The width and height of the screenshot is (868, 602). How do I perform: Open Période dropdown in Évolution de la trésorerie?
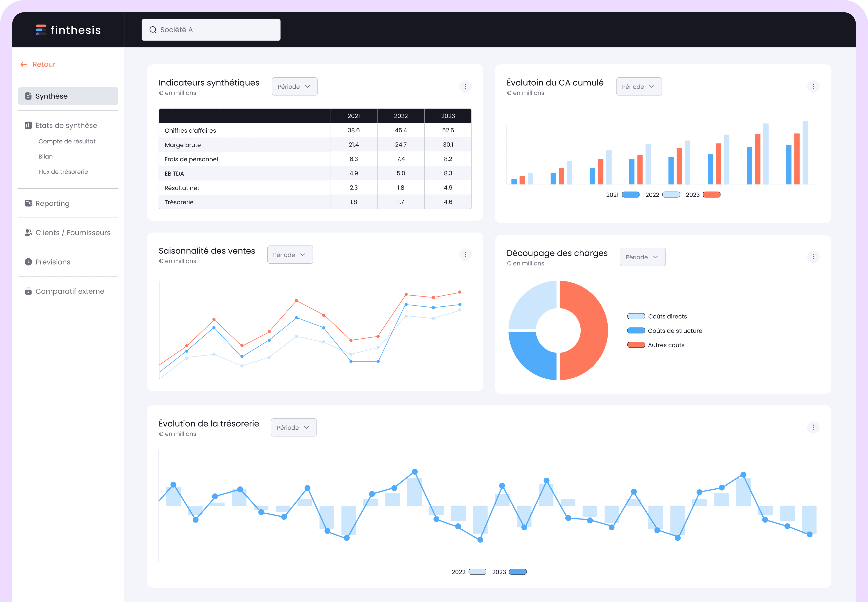(293, 428)
